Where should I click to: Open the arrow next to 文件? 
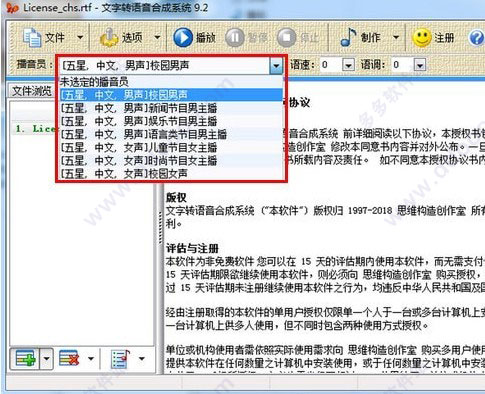(x=80, y=37)
